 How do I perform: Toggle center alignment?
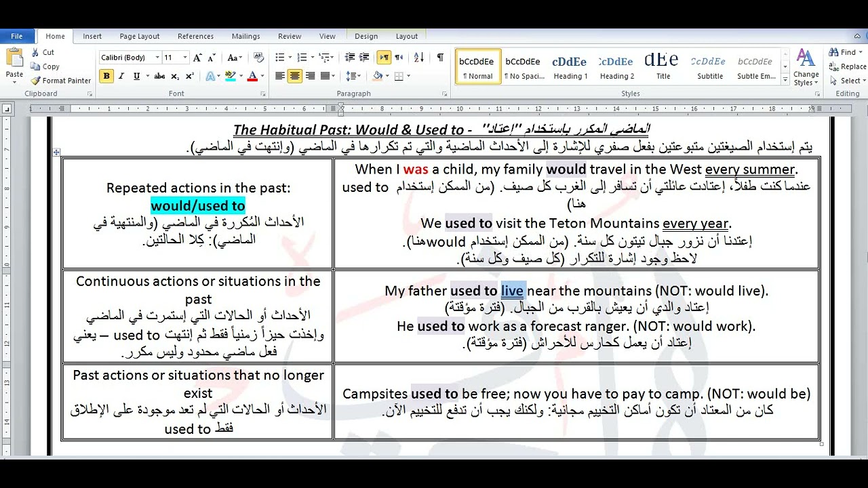pos(295,76)
